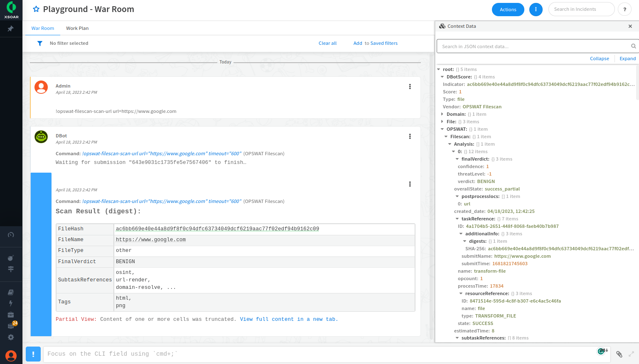Open Marketplace icon with 24 badge

pyautogui.click(x=12, y=325)
